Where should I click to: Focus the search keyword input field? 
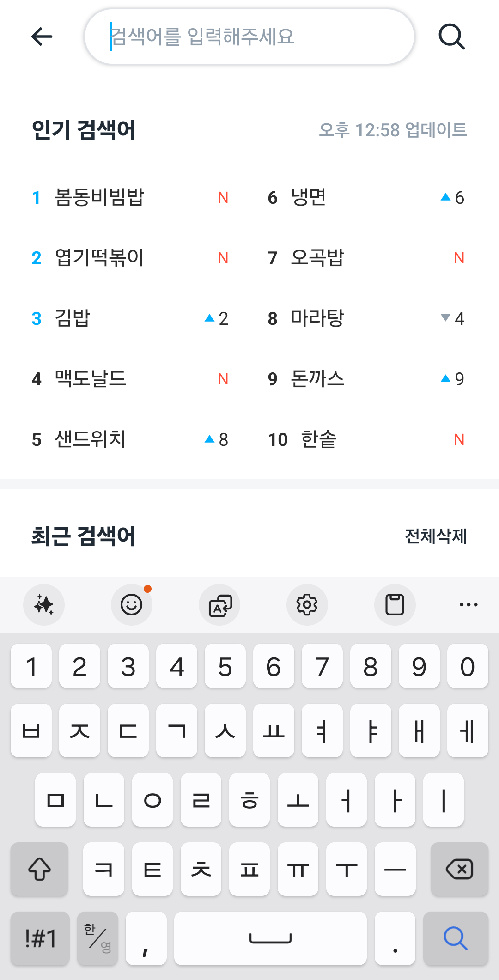(249, 37)
